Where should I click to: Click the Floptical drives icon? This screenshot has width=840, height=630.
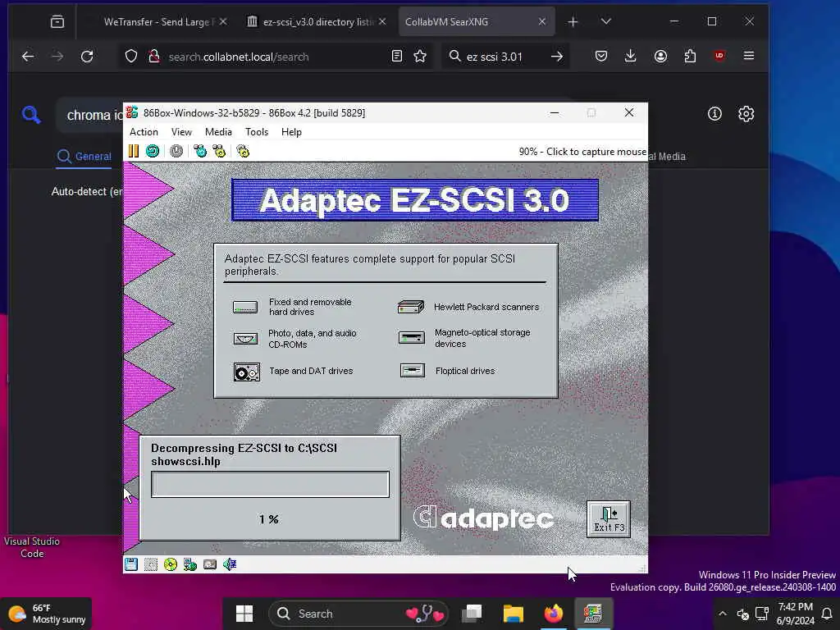point(413,370)
